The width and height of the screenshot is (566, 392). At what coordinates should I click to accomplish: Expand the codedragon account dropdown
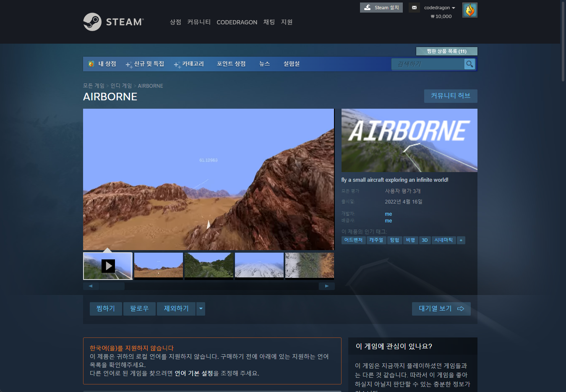[439, 8]
